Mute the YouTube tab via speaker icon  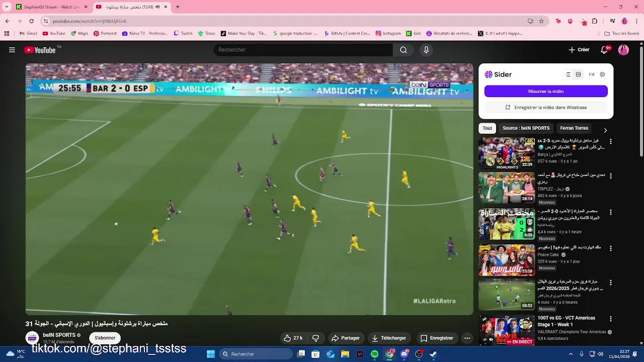point(157,7)
